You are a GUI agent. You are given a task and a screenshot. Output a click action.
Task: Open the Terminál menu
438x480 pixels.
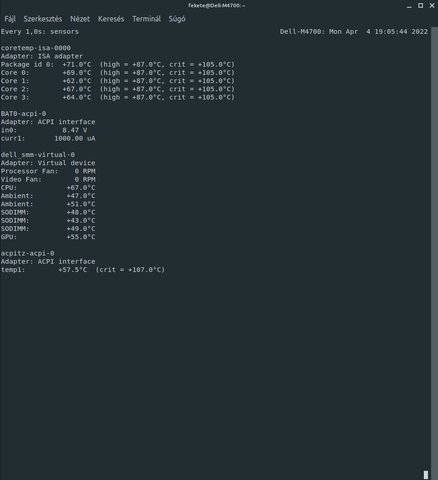pyautogui.click(x=146, y=19)
